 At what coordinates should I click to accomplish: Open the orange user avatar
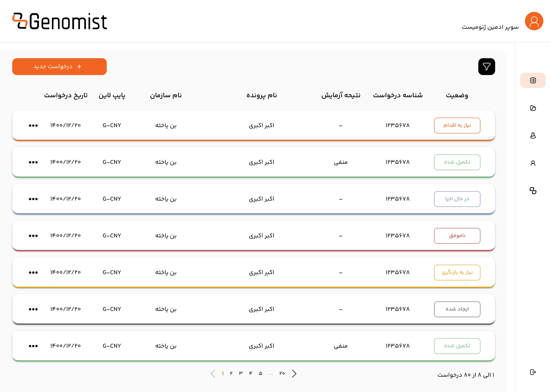[534, 21]
